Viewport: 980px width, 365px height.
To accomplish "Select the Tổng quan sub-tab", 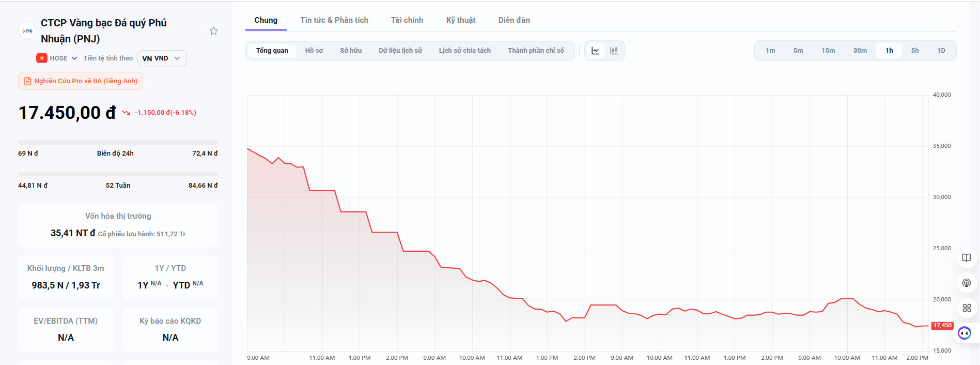I will pos(272,51).
